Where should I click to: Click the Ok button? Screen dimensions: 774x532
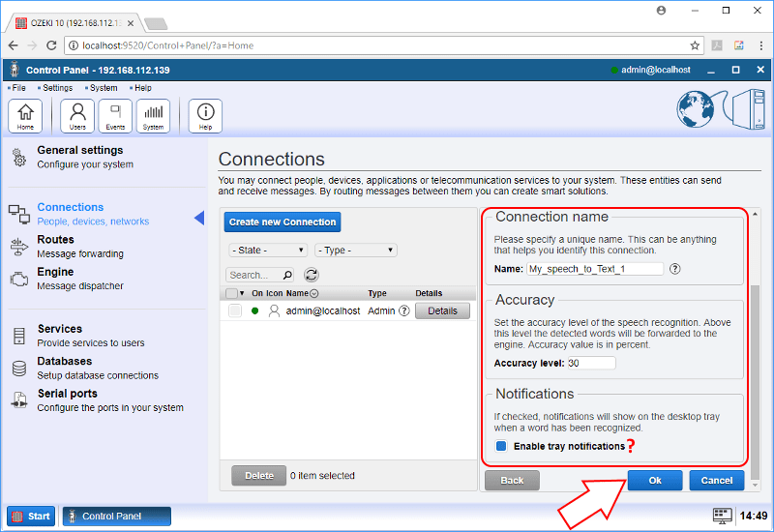(x=655, y=480)
